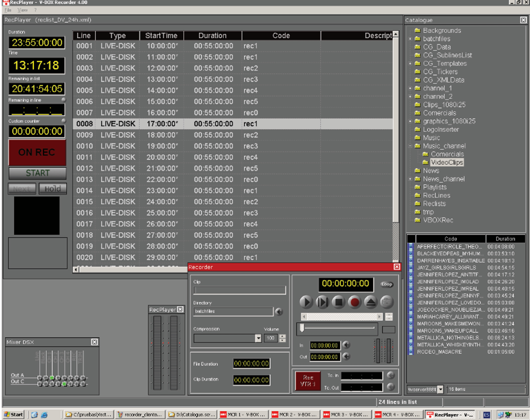
Task: Switch to MCR 3 - V-BOX taskbar window
Action: [346, 415]
